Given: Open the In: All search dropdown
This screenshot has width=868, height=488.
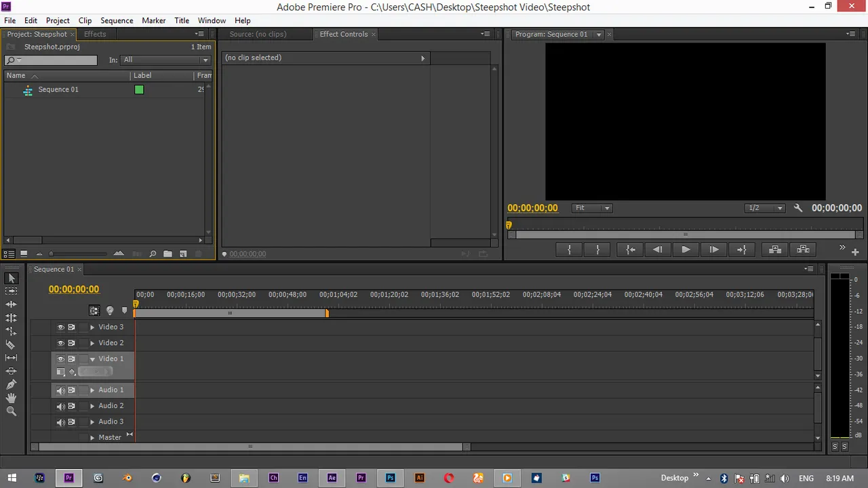Looking at the screenshot, I should tap(165, 60).
